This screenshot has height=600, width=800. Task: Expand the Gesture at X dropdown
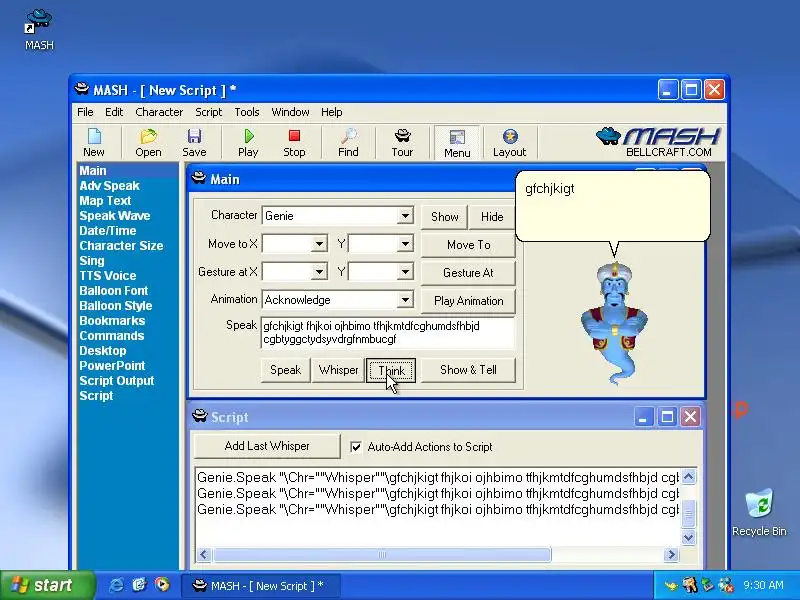(319, 272)
